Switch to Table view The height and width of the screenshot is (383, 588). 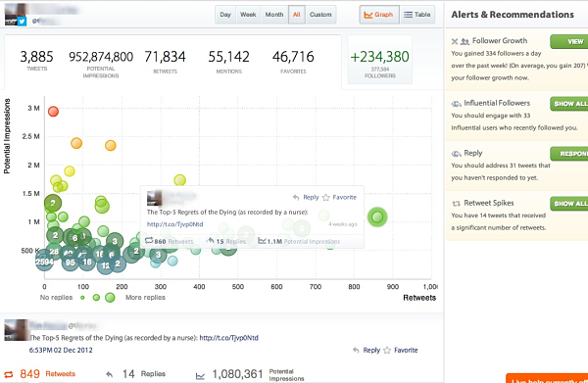point(417,15)
